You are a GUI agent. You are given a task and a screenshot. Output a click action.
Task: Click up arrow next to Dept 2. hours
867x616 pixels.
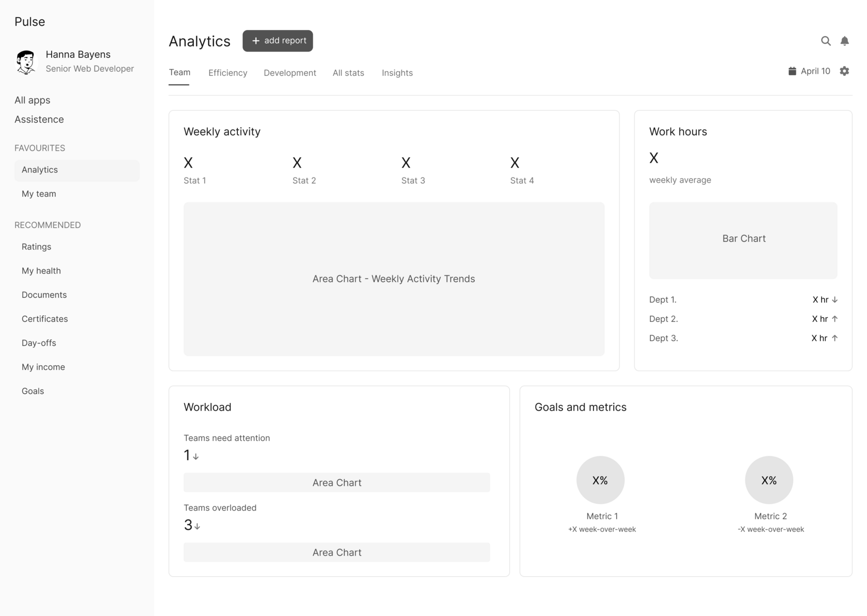click(834, 319)
